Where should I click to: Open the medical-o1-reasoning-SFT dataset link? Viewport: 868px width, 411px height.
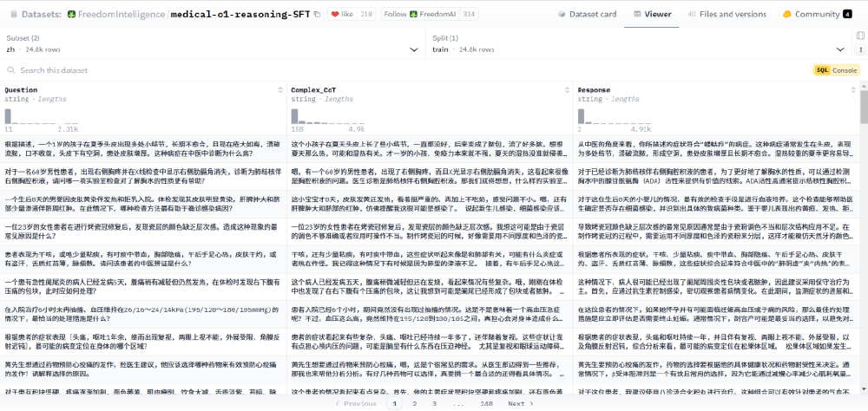pyautogui.click(x=240, y=15)
